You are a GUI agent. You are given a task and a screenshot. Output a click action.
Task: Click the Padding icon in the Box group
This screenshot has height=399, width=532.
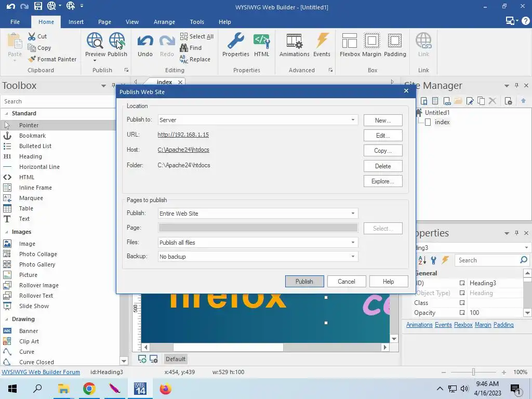click(x=395, y=41)
